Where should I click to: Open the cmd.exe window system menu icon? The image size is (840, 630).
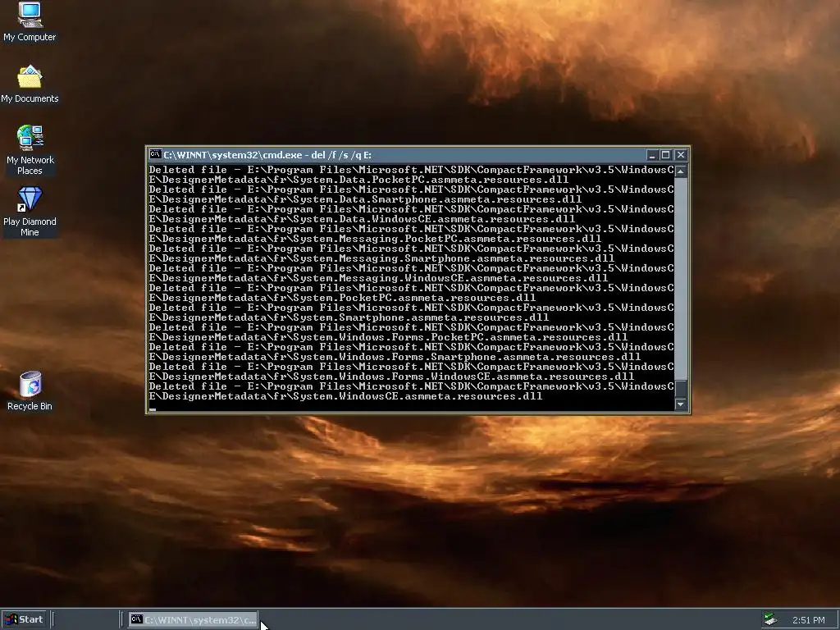(155, 155)
